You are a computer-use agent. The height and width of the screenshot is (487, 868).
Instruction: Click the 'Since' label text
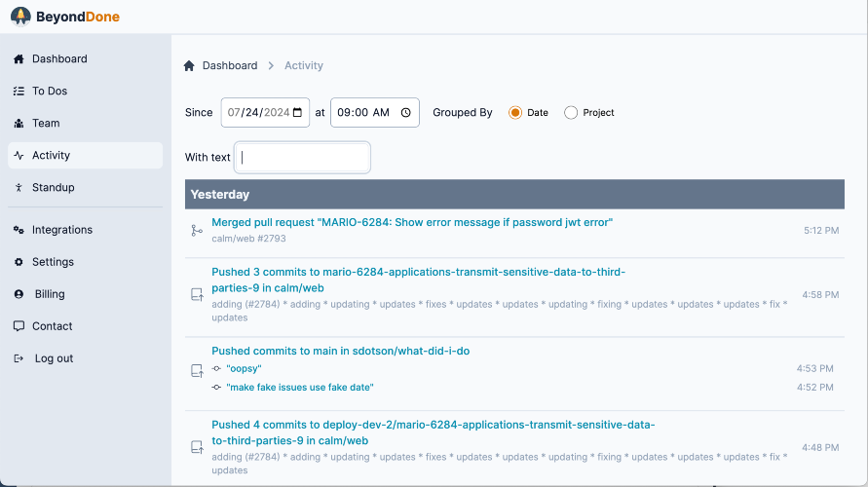199,112
